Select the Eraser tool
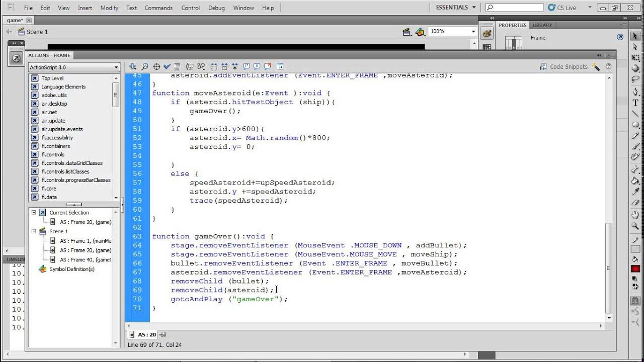This screenshot has width=644, height=362. [635, 203]
